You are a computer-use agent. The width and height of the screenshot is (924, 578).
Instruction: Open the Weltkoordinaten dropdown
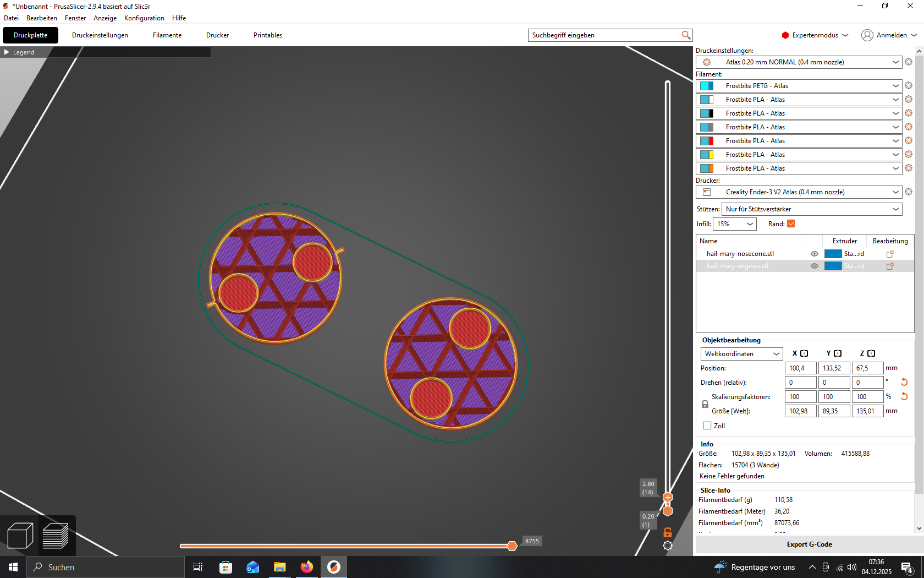pyautogui.click(x=741, y=354)
